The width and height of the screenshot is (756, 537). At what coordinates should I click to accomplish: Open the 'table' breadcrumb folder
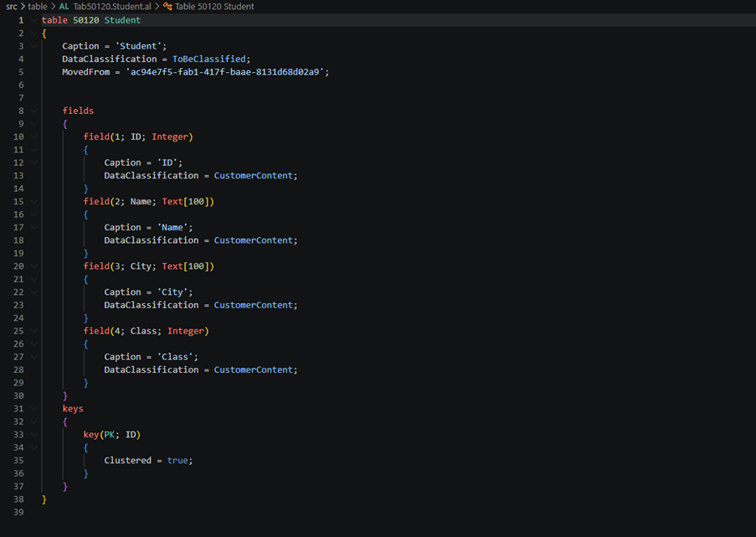pos(38,6)
